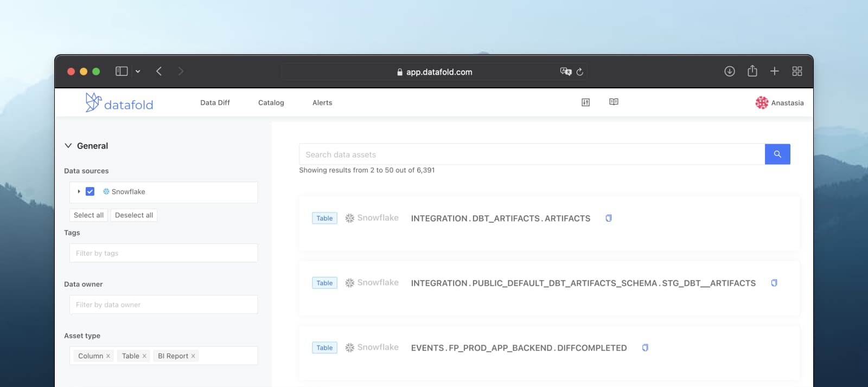This screenshot has height=387, width=868.
Task: Open the STG_DBT__ARTIFACTS table result
Action: click(x=583, y=283)
